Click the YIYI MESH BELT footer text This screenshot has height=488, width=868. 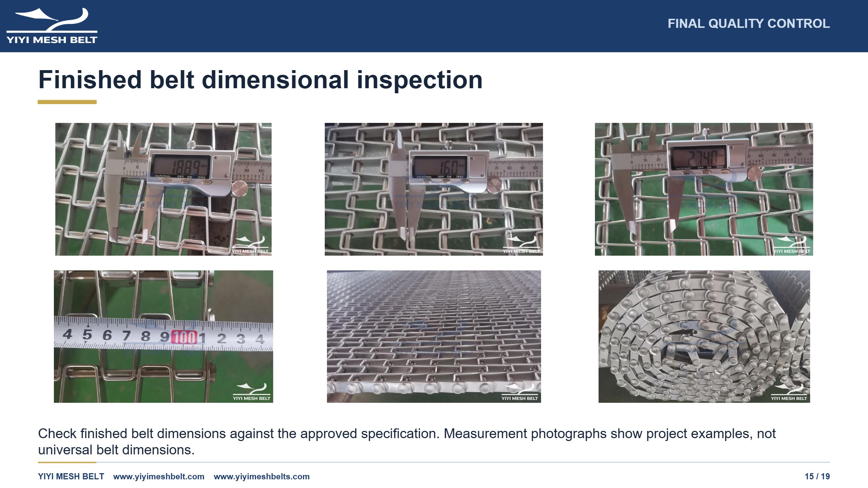point(71,476)
